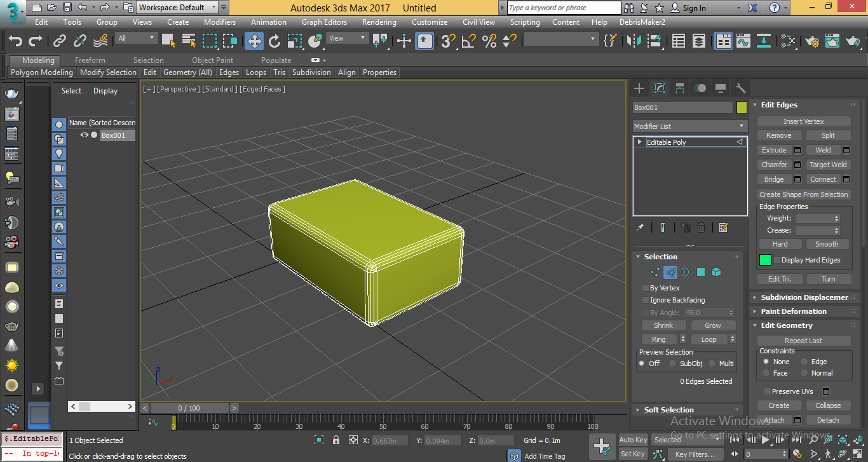This screenshot has height=462, width=868.
Task: Open the Civil View menu
Action: click(x=478, y=22)
